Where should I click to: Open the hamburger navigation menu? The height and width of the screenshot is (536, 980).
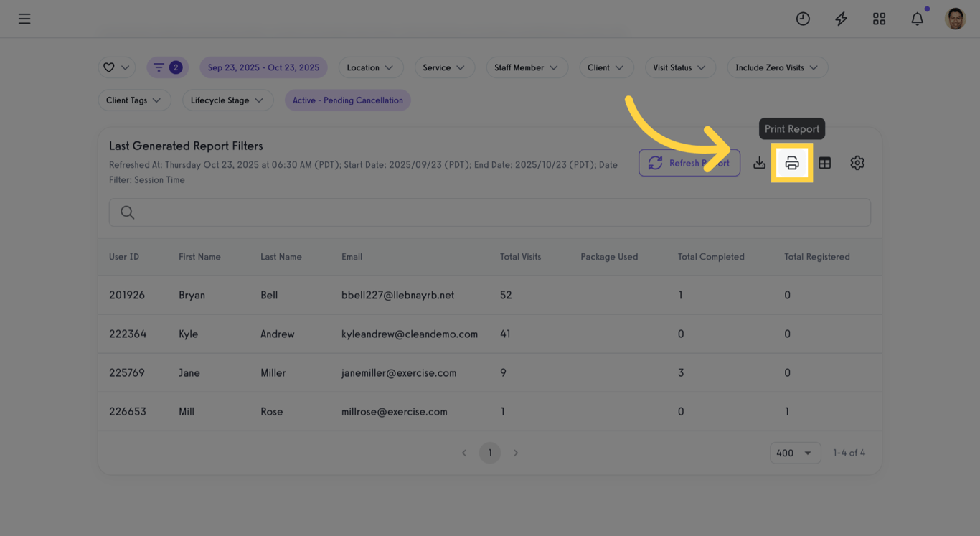pyautogui.click(x=24, y=19)
